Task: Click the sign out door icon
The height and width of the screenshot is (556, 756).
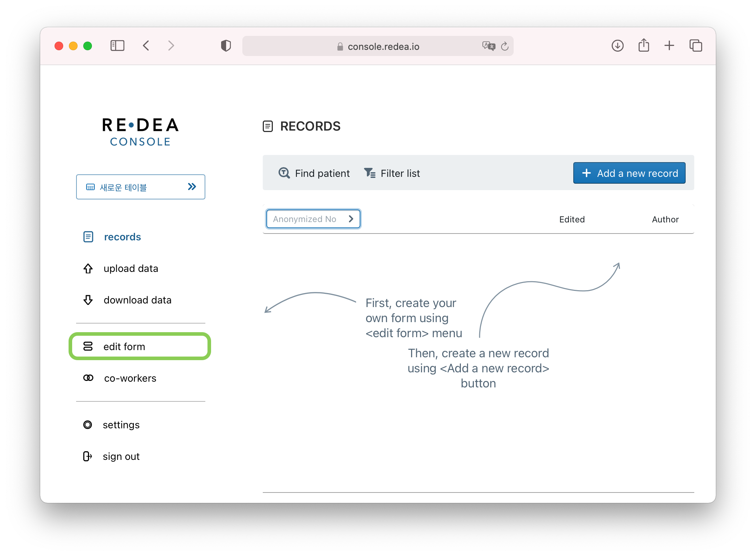Action: (87, 456)
